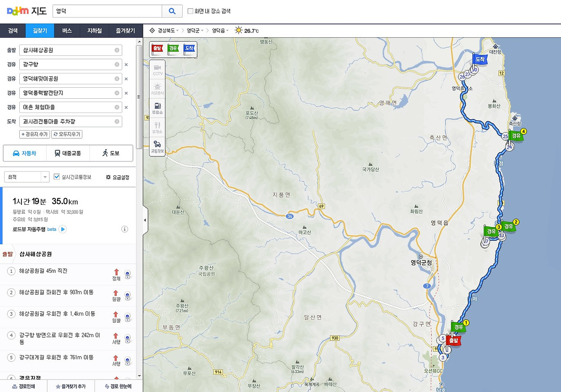561x392 pixels.
Task: Open roadview for step 3 우회전 1.4km
Action: coord(128,317)
